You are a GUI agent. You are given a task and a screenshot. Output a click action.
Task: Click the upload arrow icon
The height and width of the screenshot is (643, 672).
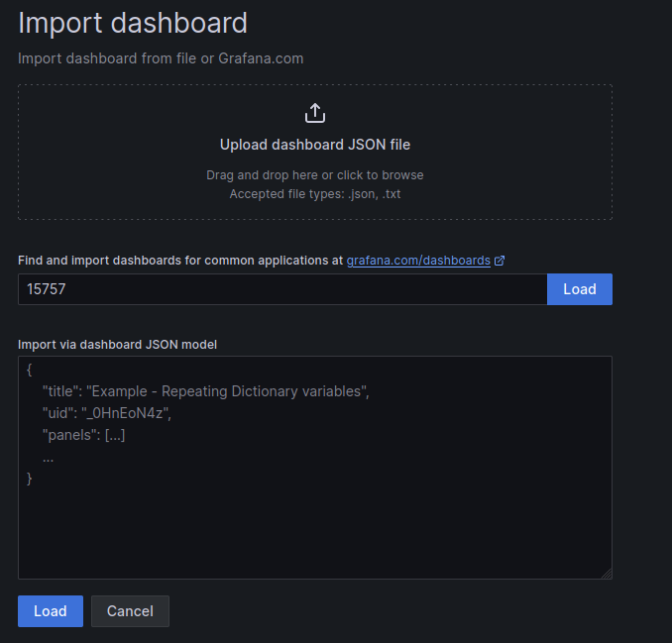315,113
